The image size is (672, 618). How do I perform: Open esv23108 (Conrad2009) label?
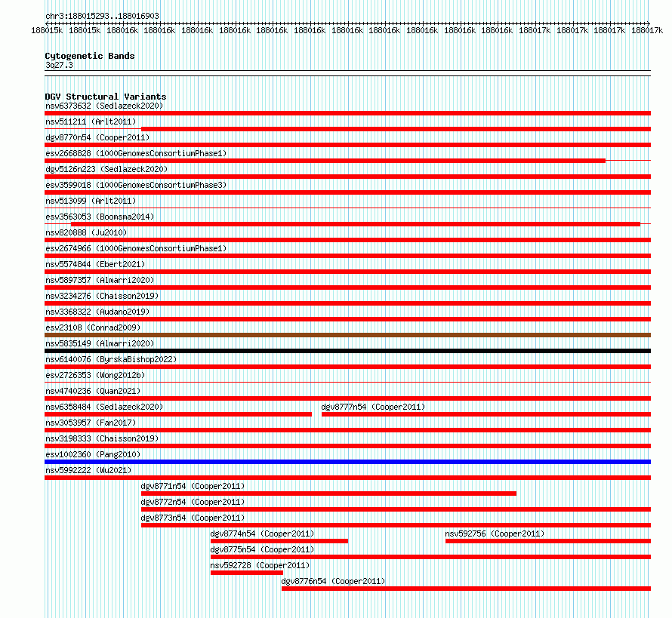pos(93,327)
